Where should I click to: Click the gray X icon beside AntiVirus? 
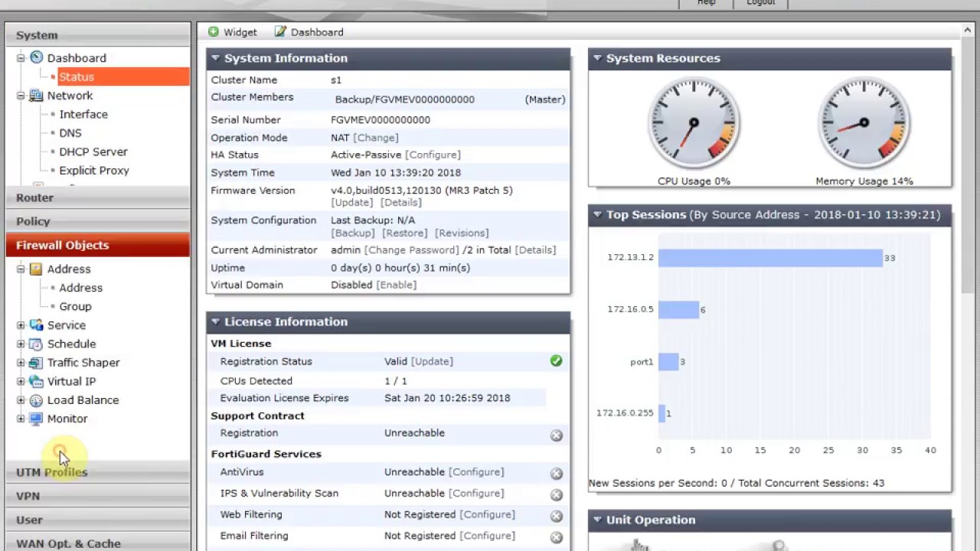click(x=557, y=474)
